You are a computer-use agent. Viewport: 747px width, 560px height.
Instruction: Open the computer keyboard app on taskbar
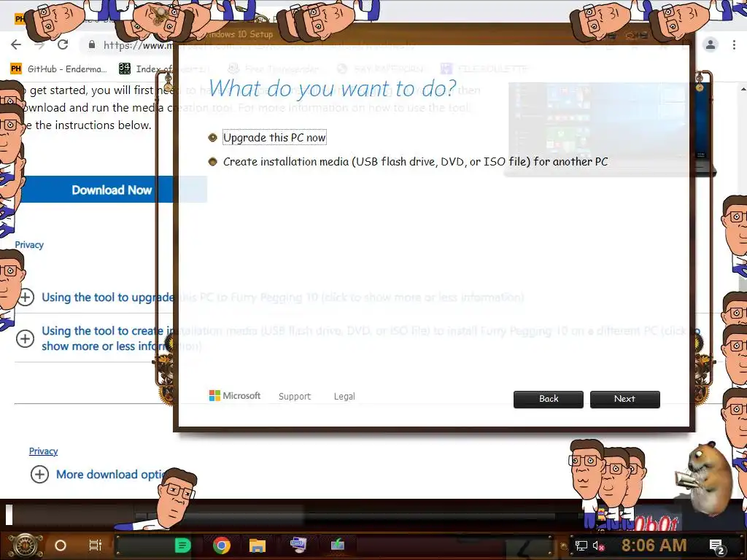(298, 545)
